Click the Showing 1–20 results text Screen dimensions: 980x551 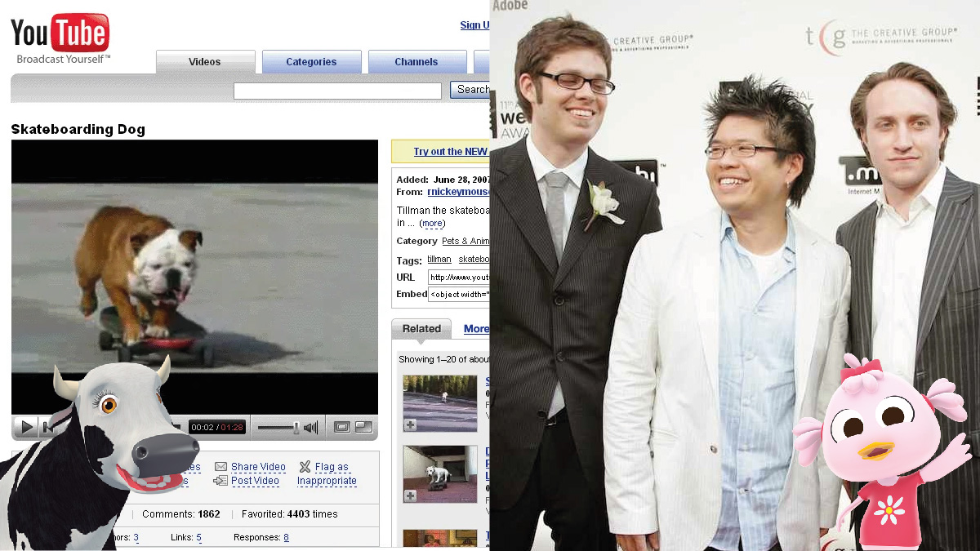443,359
